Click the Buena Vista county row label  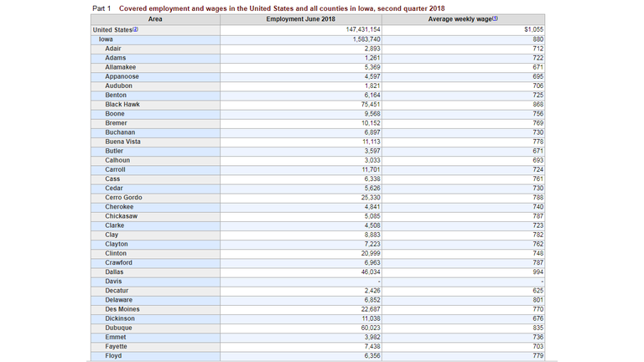pos(122,142)
